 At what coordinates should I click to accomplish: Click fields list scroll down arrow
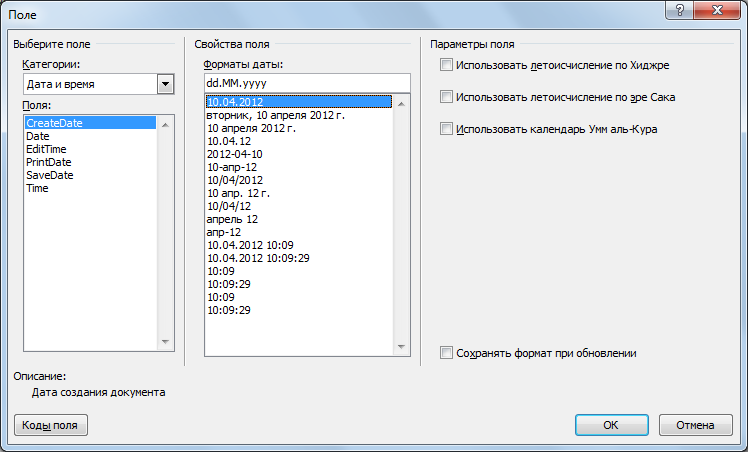pos(165,341)
